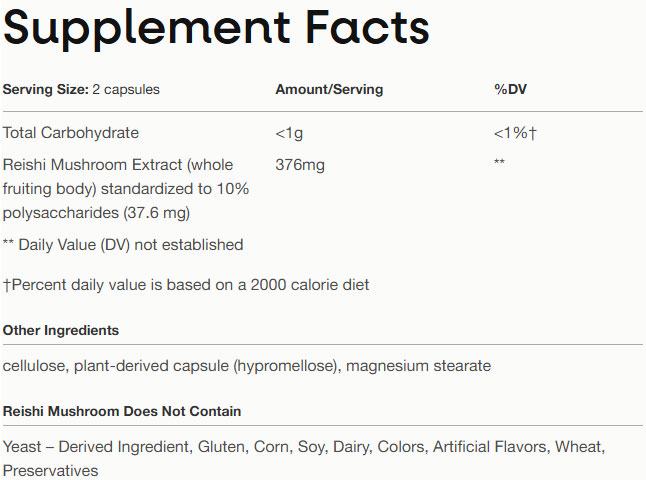Click the word cellulose in ingredients

coord(33,366)
